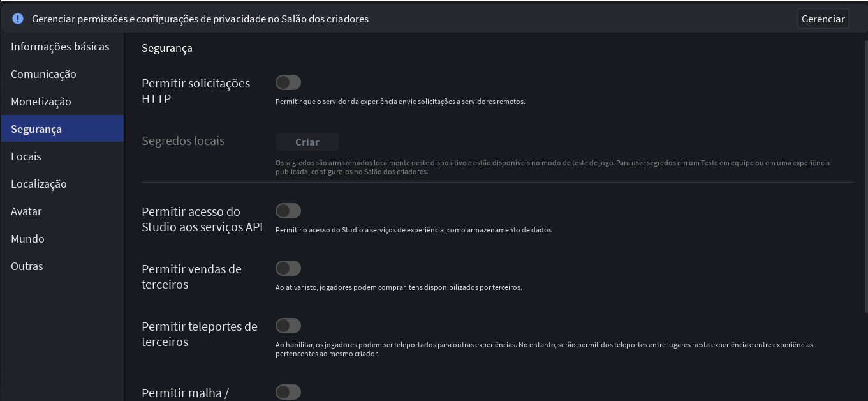Open the Localização settings tab
Screen dimensions: 868x401
39,184
